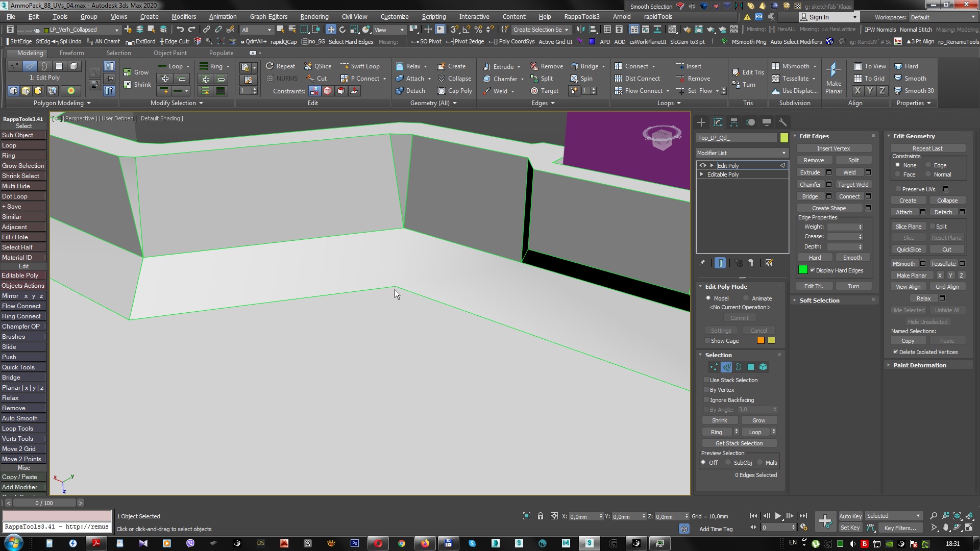Image resolution: width=980 pixels, height=551 pixels.
Task: Switch to Polygon sub-object level icon
Action: 751,367
